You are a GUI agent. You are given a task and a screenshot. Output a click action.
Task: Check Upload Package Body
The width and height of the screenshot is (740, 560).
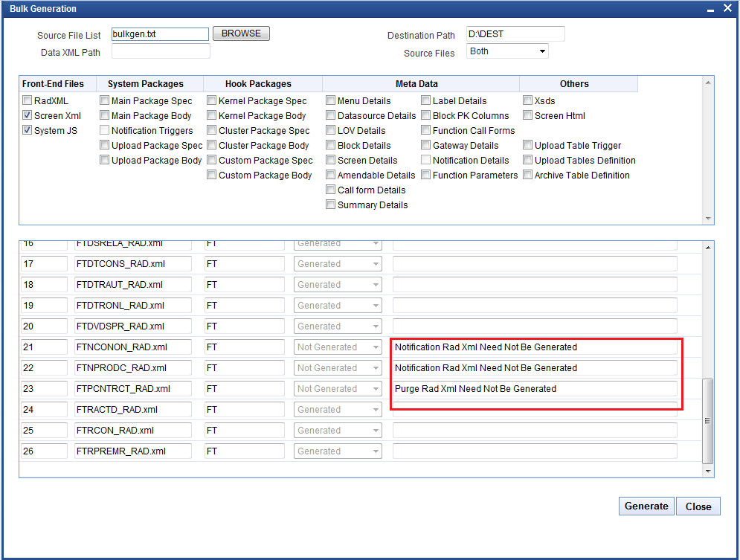coord(105,160)
